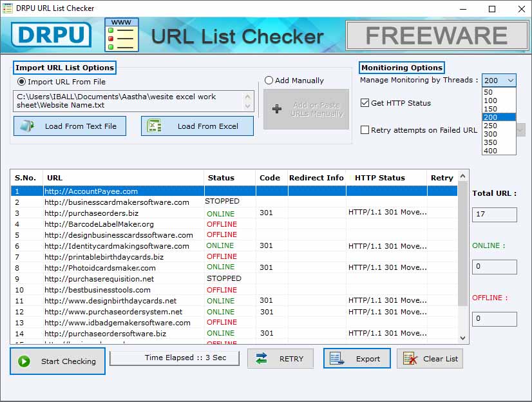Choose 400 threads from the list
Image resolution: width=532 pixels, height=402 pixels.
click(x=499, y=151)
